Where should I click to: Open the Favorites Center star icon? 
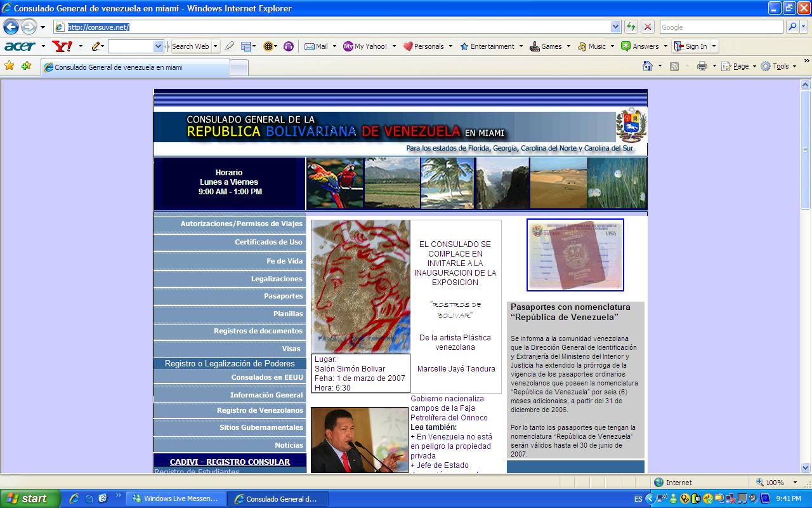[x=10, y=66]
